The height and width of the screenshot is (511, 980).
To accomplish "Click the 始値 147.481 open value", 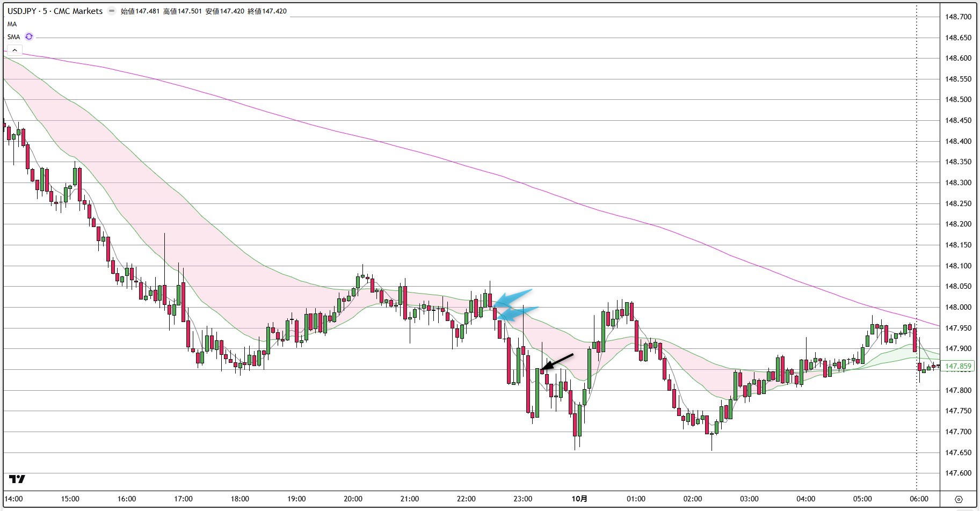I will click(140, 11).
